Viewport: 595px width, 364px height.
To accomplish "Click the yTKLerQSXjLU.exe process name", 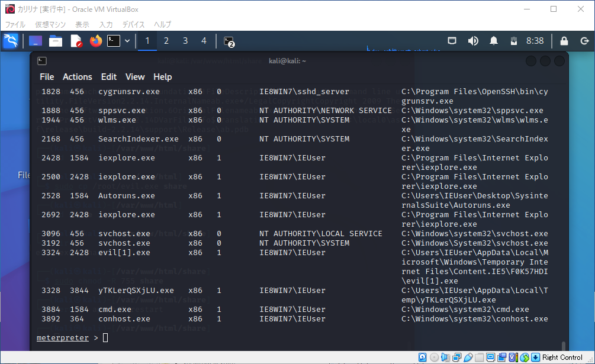I will [136, 291].
